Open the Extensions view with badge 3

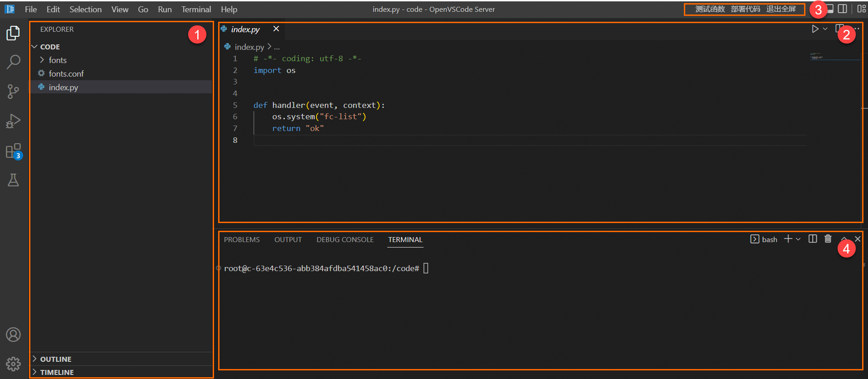click(x=13, y=151)
